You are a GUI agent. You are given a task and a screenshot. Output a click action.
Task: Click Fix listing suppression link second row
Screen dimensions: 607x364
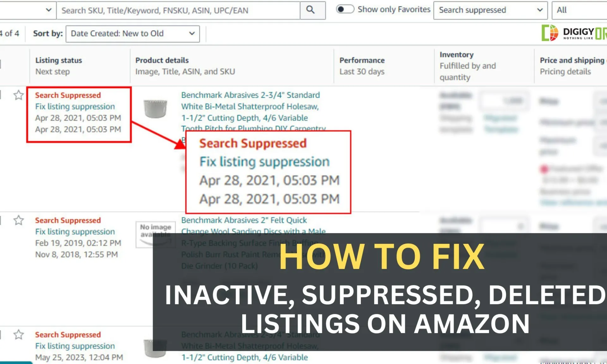[x=75, y=231]
